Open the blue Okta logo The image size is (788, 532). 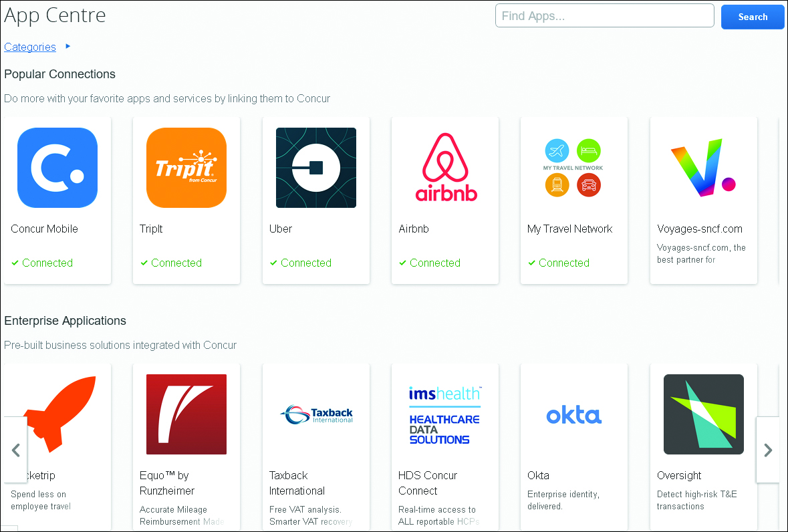[574, 416]
